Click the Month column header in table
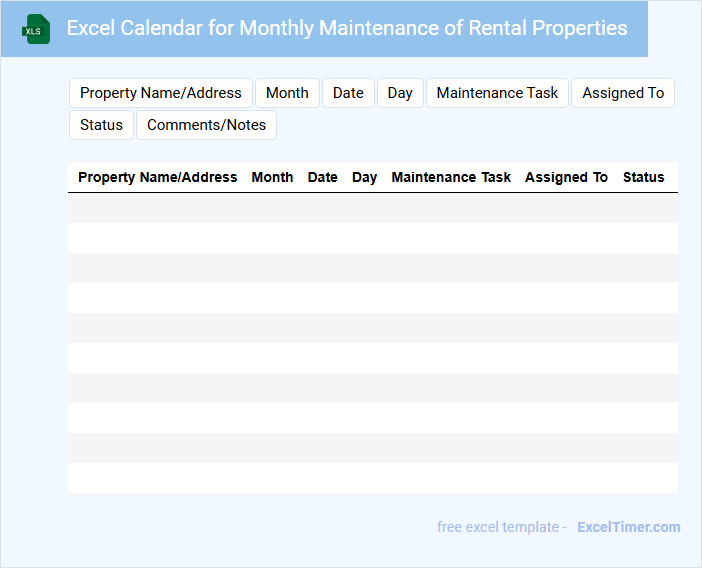This screenshot has height=568, width=702. 272,177
